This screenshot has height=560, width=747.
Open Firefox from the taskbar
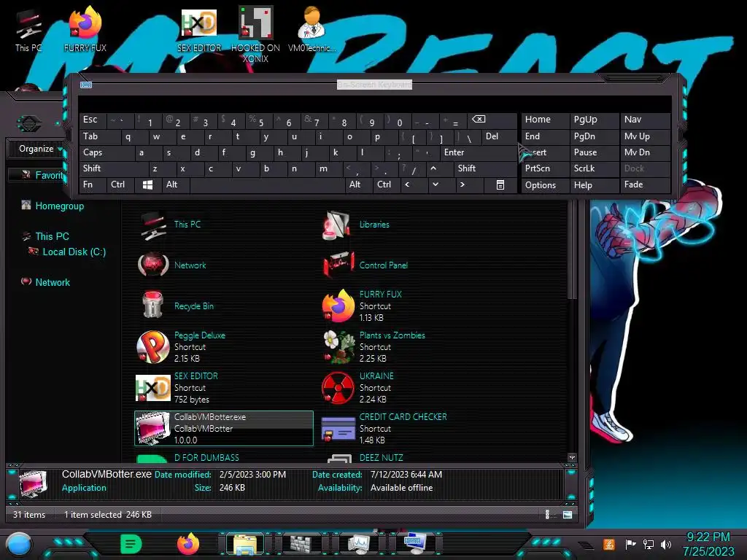point(188,544)
